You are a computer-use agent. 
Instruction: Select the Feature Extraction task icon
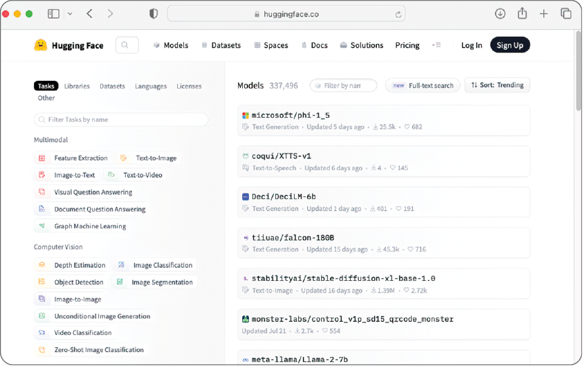(42, 158)
